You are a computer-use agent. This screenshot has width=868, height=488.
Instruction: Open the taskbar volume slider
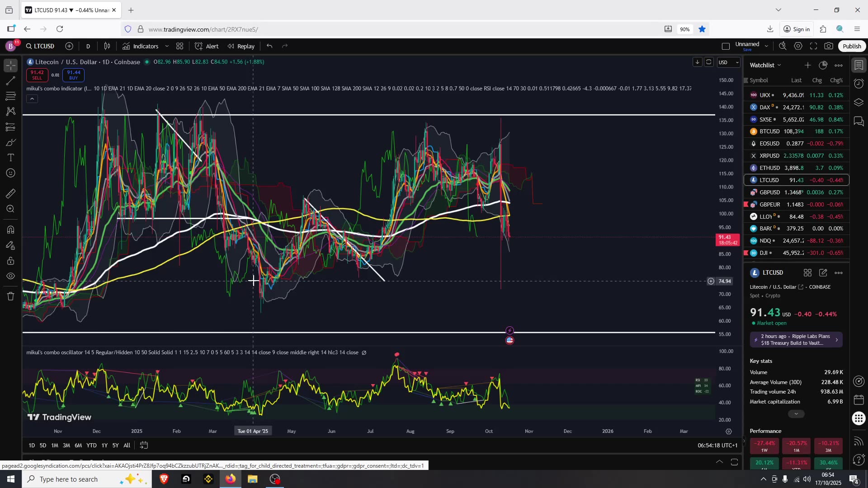pyautogui.click(x=807, y=479)
